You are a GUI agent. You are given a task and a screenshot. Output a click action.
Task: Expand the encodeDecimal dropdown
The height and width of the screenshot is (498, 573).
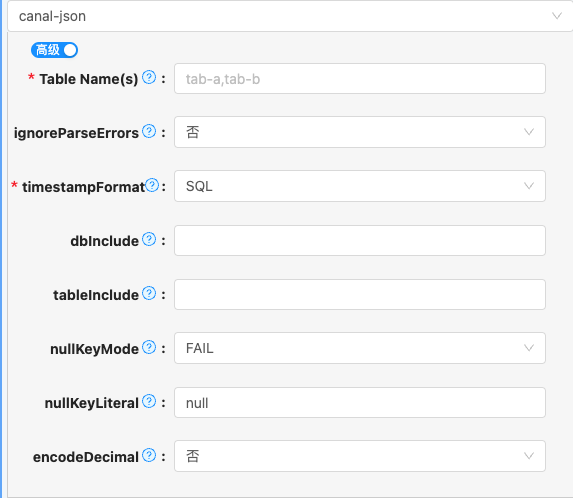point(360,456)
